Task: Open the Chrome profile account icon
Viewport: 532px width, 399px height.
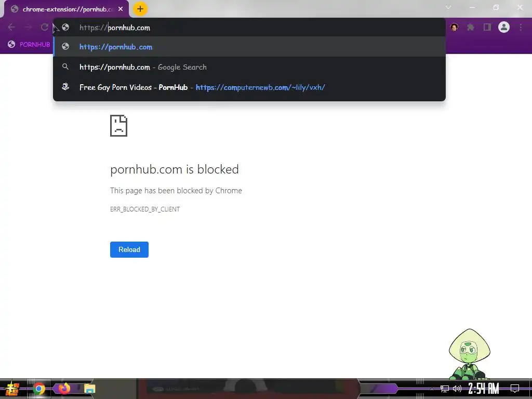Action: [504, 27]
